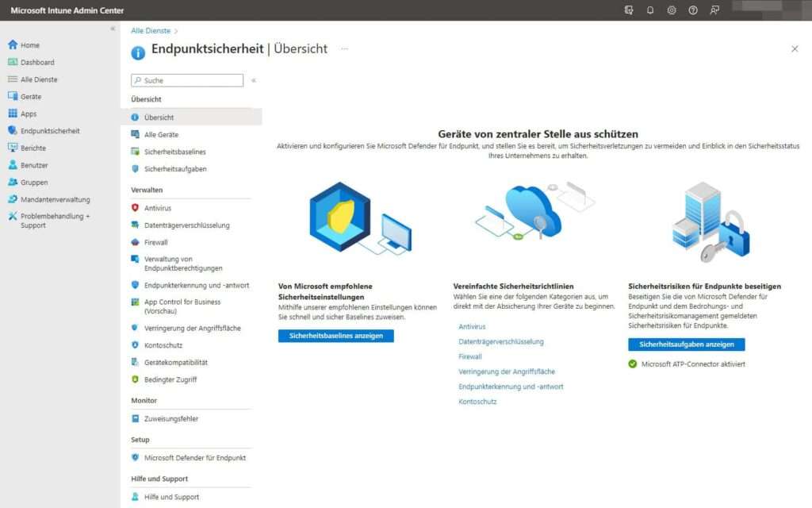Click the Sicherheitsbaselines anzeigen button
This screenshot has width=812, height=508.
pos(336,336)
